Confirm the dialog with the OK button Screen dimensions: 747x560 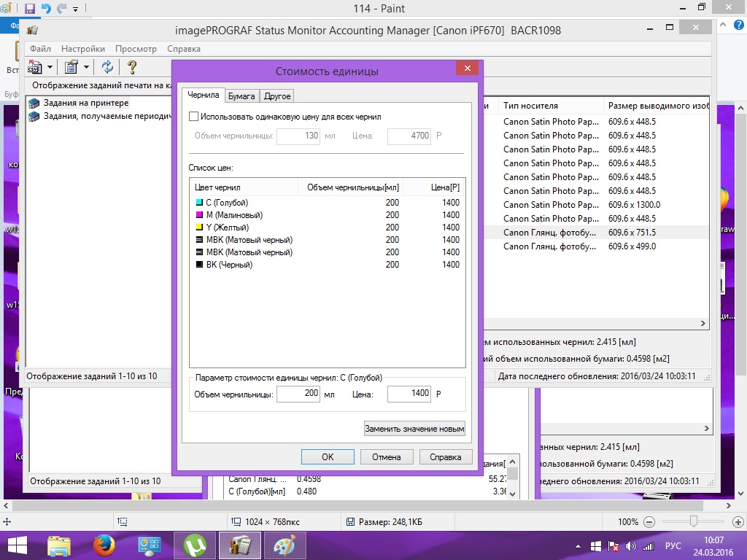click(x=328, y=456)
